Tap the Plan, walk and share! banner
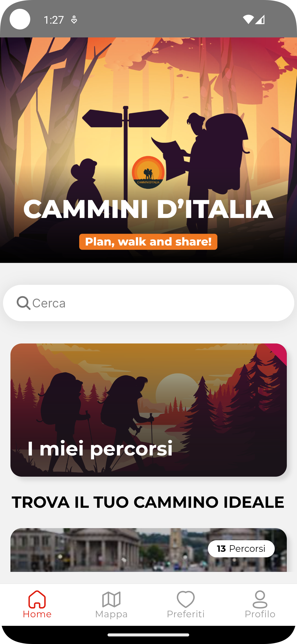This screenshot has height=644, width=297. 148,242
